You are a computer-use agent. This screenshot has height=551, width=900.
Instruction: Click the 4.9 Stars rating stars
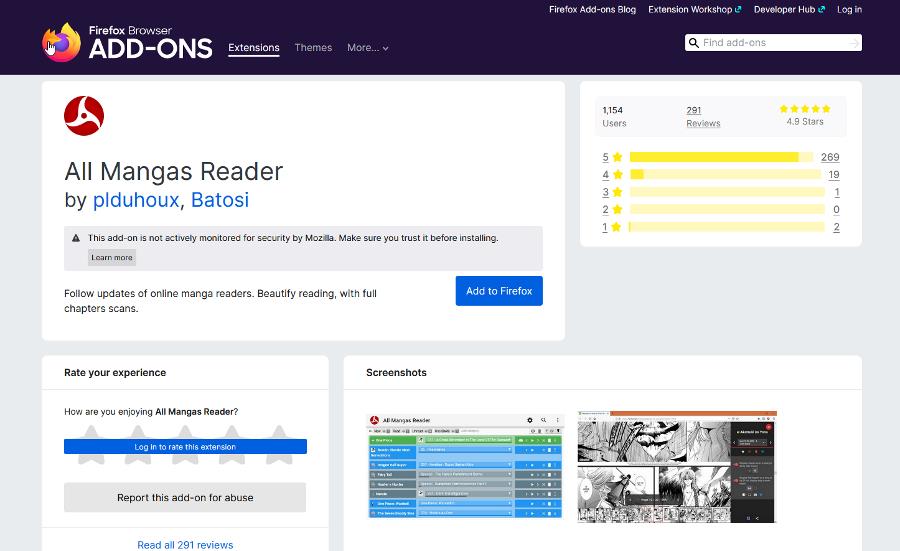[805, 108]
